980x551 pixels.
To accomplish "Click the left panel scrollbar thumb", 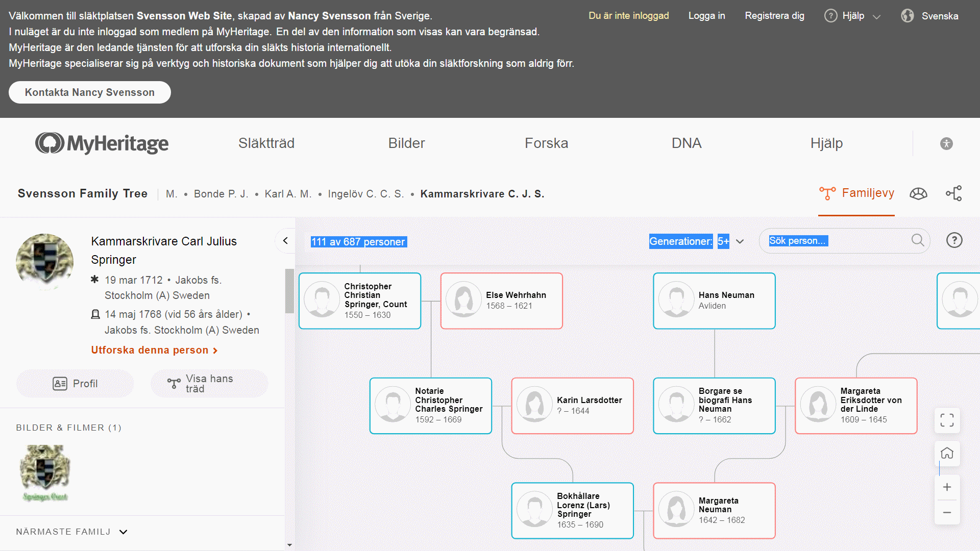I will click(x=289, y=291).
